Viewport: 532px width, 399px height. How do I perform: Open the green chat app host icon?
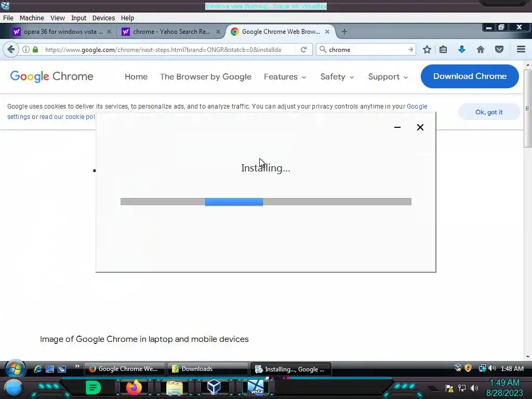[93, 388]
